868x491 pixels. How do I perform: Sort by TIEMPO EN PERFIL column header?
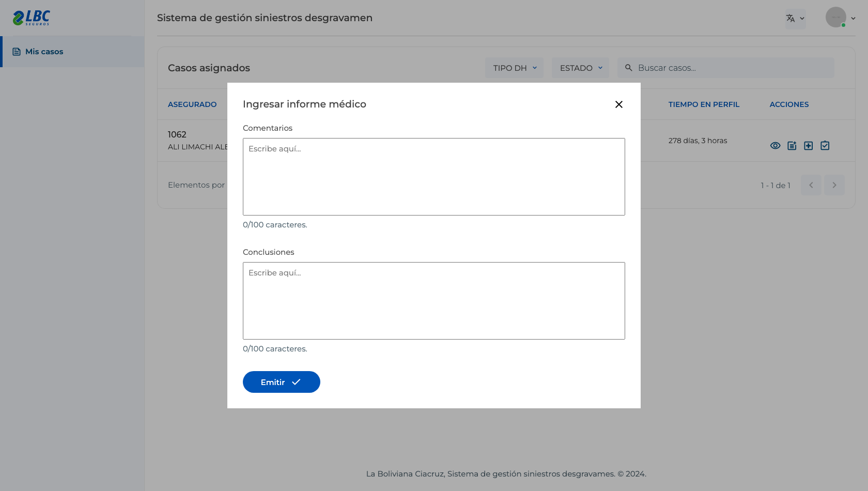coord(704,104)
